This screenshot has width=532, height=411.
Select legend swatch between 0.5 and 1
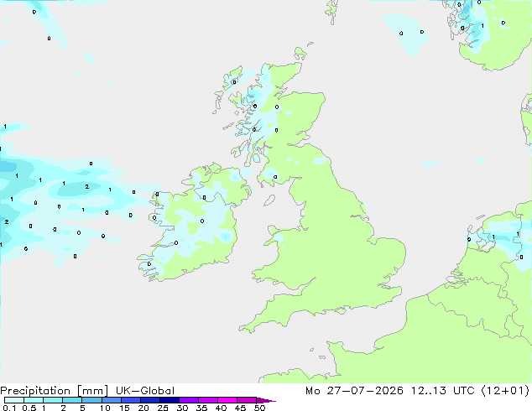(34, 400)
